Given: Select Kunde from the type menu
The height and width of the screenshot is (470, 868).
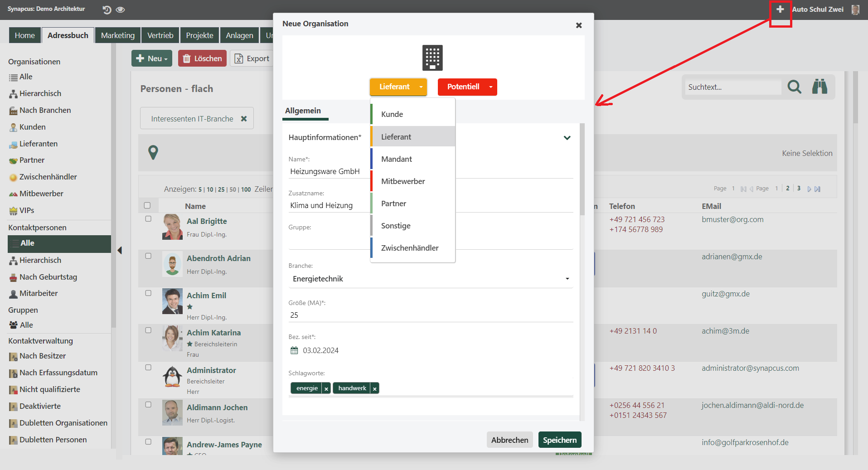Looking at the screenshot, I should click(392, 114).
